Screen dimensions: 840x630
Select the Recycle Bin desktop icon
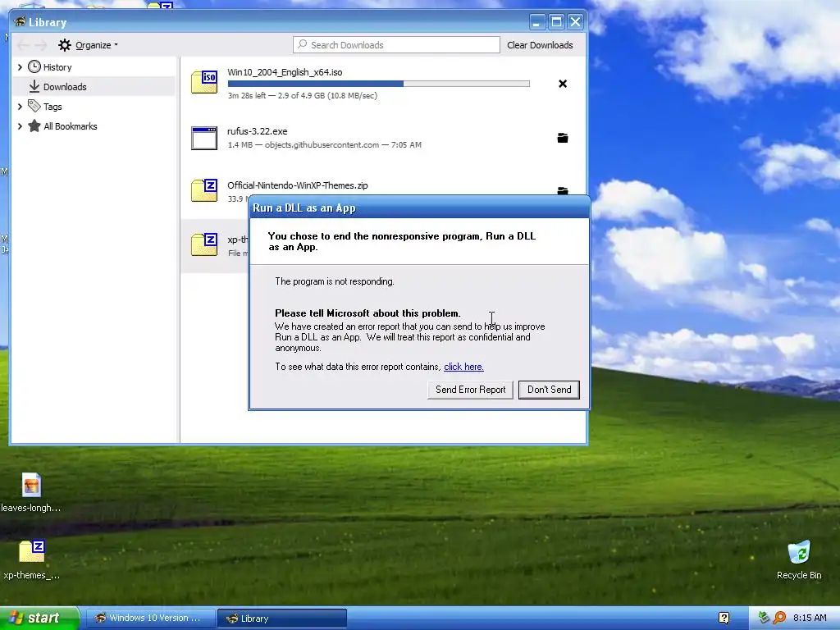coord(799,559)
